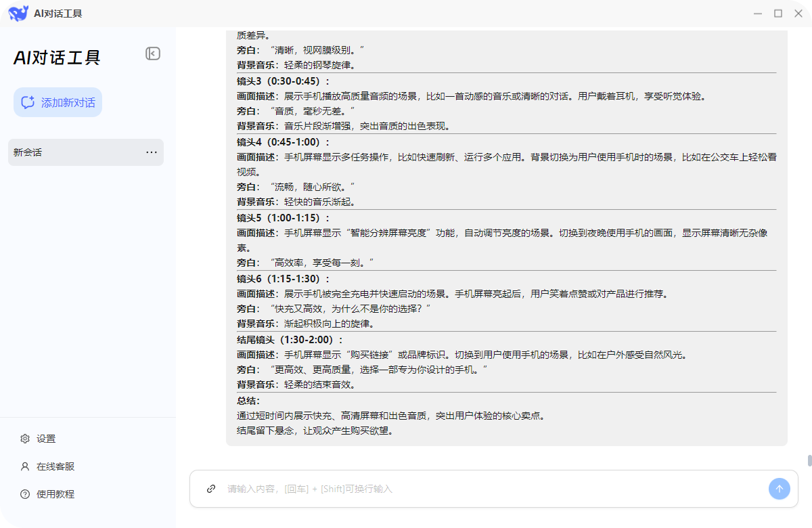
Task: Click the whale app logo in title bar
Action: pos(18,13)
